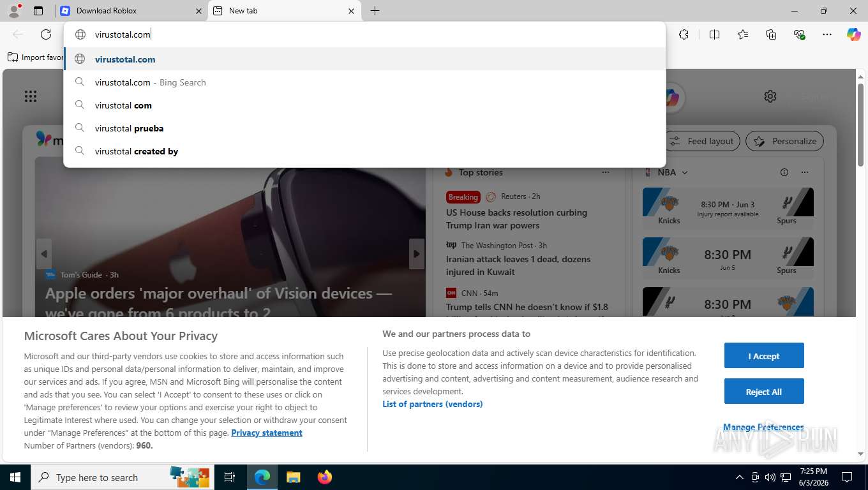868x490 pixels.
Task: Choose the 'virustotal com' search suggestion
Action: [x=364, y=105]
